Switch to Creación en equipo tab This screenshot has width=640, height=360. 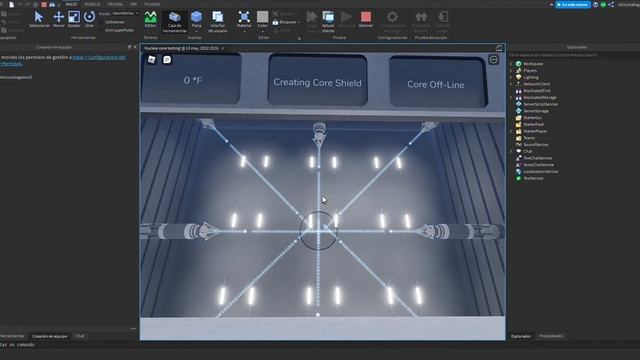(50, 336)
